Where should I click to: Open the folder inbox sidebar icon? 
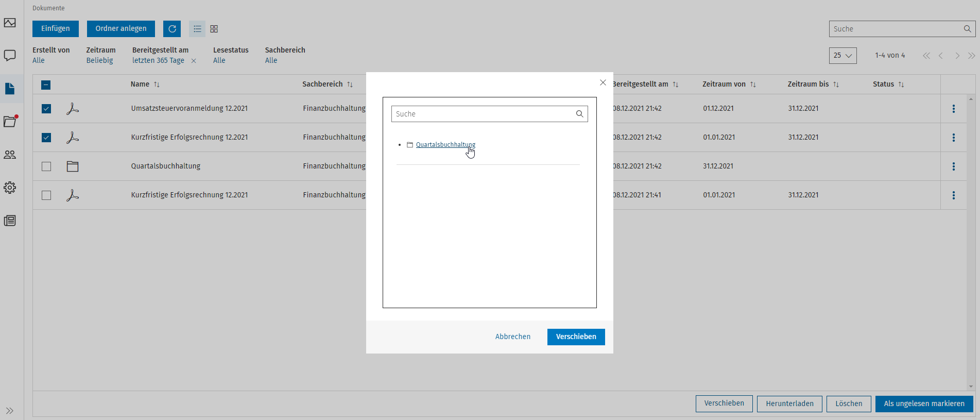click(x=10, y=121)
